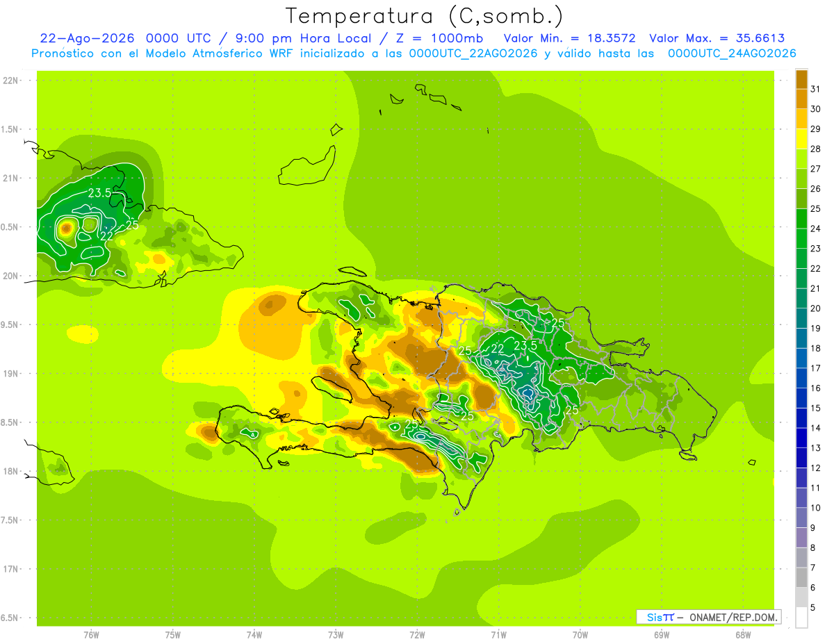Click the colorbar segment between 21 and 22
834x644 pixels.
click(x=801, y=279)
